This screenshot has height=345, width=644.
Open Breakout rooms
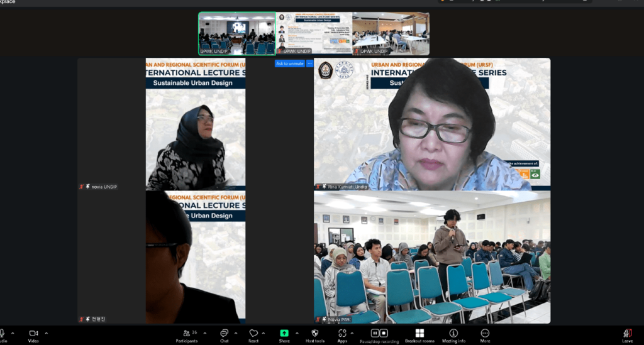click(x=419, y=334)
